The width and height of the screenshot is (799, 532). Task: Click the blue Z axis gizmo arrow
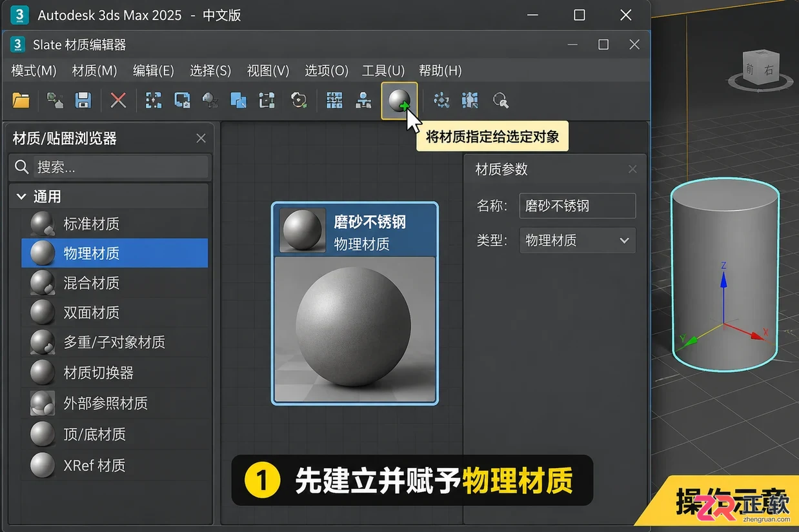[x=723, y=281]
